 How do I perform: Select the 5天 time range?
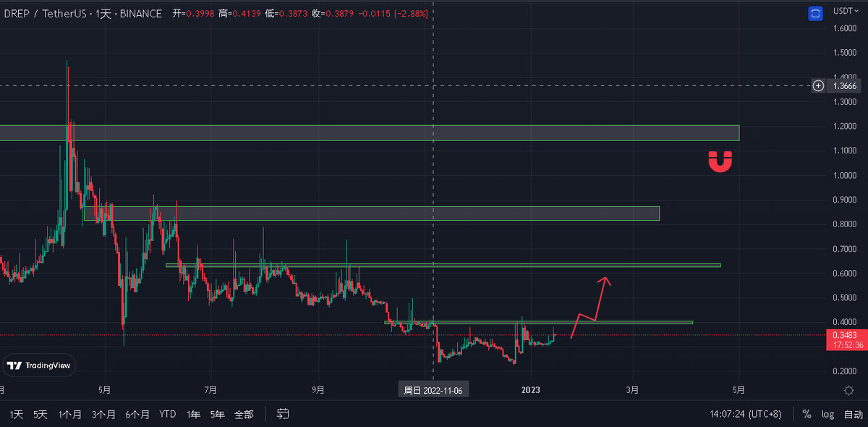pyautogui.click(x=40, y=415)
